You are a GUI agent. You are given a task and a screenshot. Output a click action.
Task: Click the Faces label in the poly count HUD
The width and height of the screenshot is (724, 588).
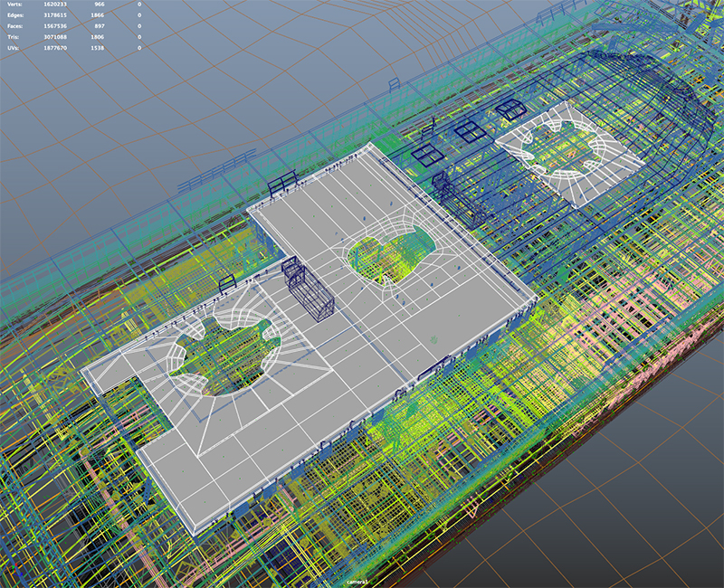(14, 26)
